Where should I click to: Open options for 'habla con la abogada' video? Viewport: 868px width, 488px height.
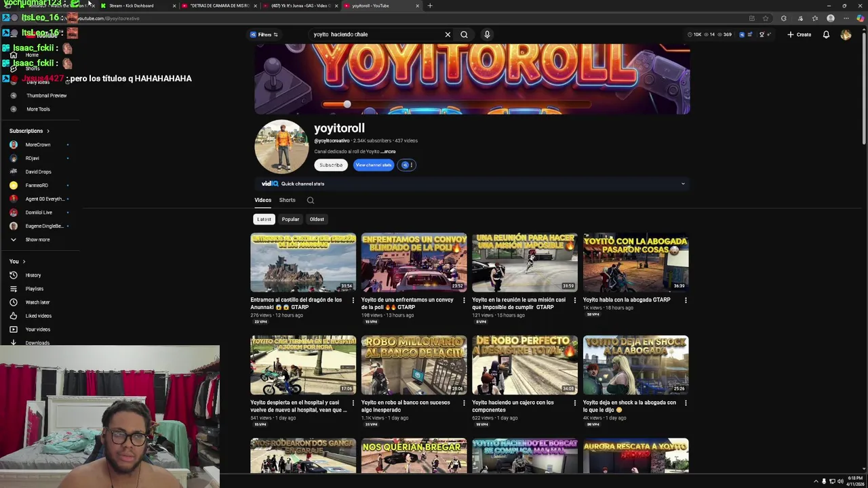(686, 300)
